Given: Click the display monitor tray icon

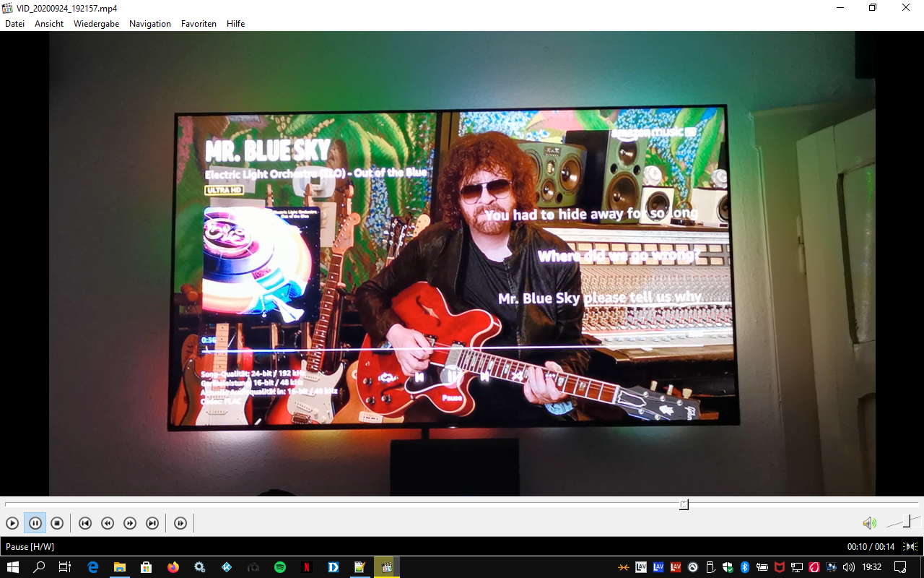Looking at the screenshot, I should [x=832, y=567].
